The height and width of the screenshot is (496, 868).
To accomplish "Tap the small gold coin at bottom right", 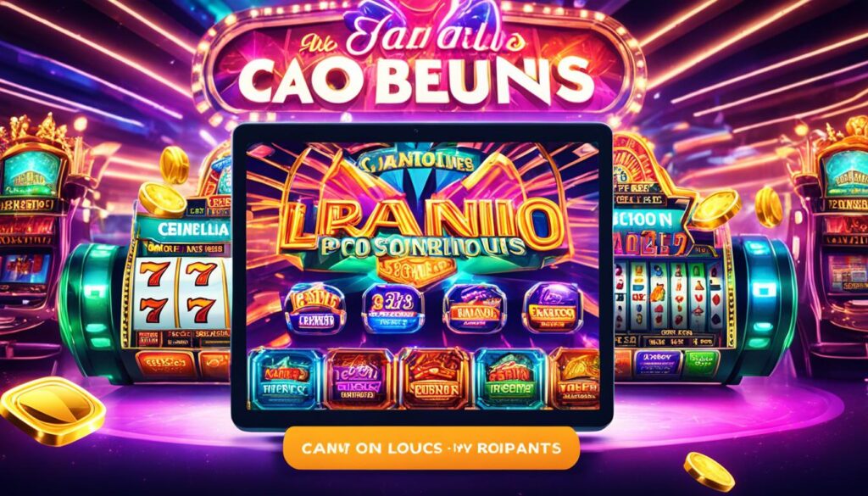I will click(709, 471).
